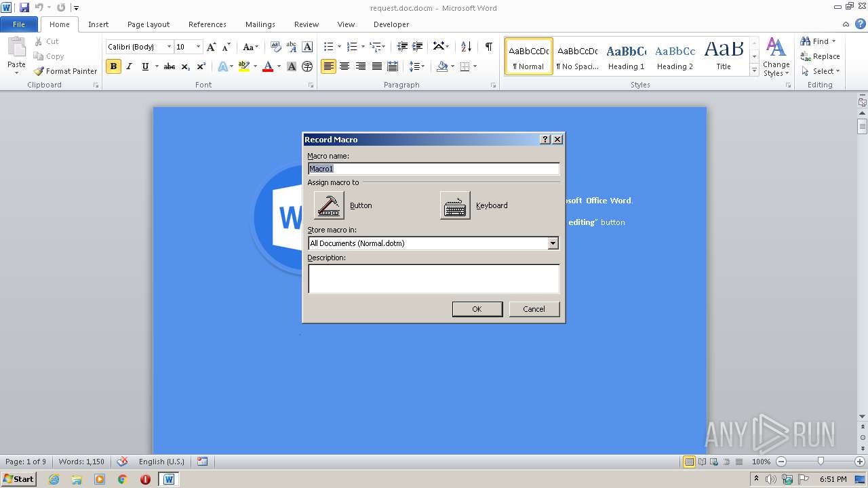
Task: Click the Paste icon
Action: point(16,49)
